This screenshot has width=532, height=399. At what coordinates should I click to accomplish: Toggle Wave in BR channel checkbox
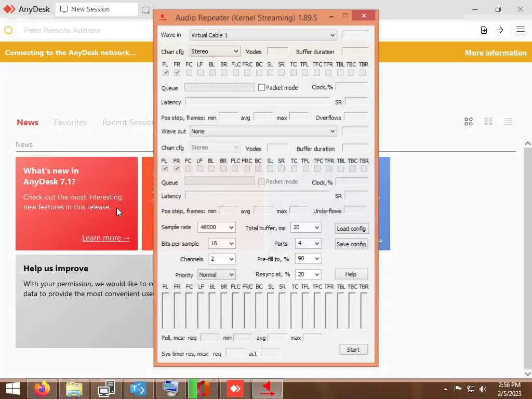(x=224, y=72)
